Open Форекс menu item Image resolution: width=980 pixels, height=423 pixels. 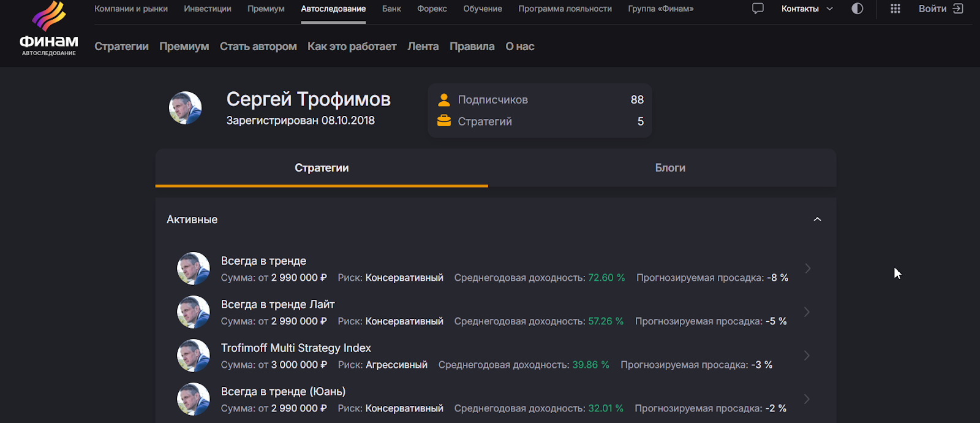click(432, 9)
